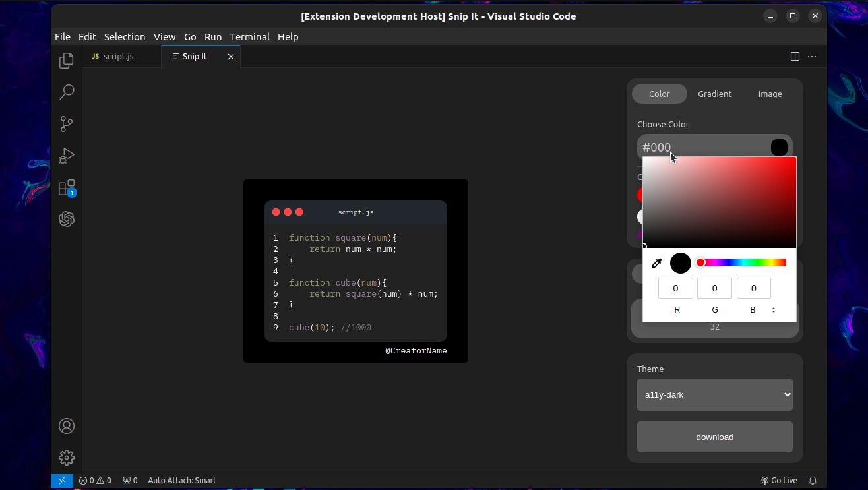
Task: Focus the G value input field
Action: pyautogui.click(x=715, y=288)
